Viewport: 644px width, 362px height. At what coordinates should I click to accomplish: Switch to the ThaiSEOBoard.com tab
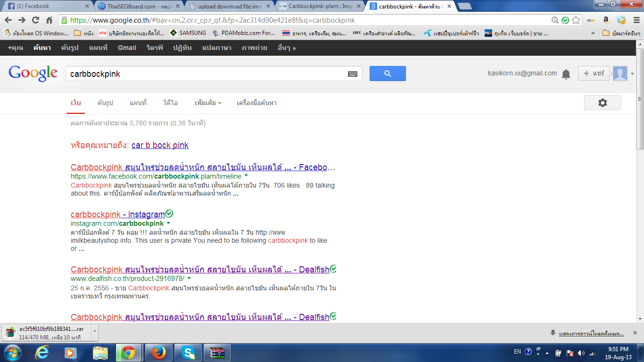139,6
